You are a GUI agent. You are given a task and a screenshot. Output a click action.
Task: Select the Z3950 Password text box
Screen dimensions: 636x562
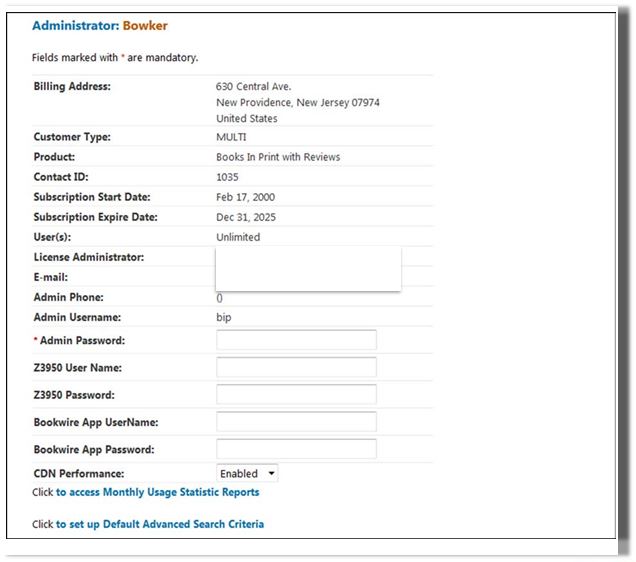tap(297, 394)
